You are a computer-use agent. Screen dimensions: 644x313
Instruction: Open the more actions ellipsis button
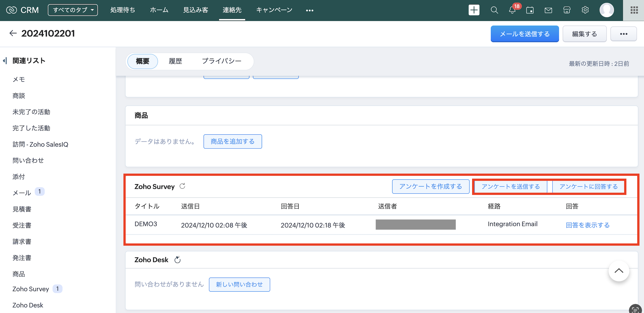tap(623, 34)
